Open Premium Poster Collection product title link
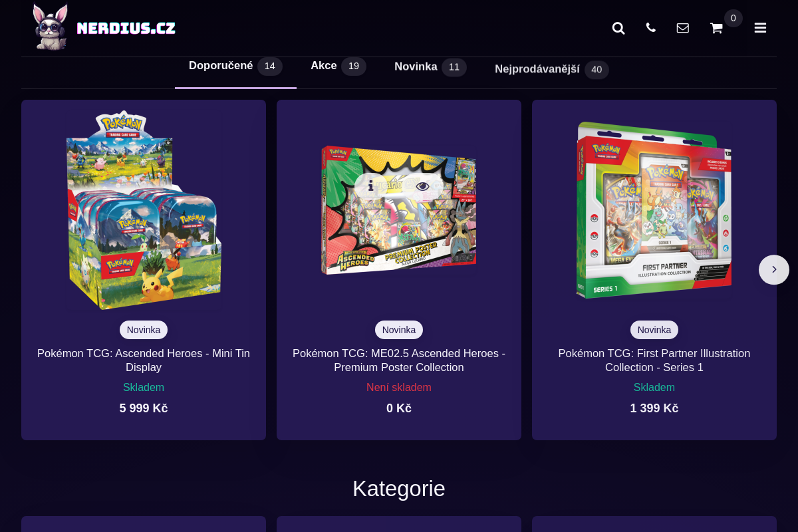The image size is (798, 532). click(399, 360)
